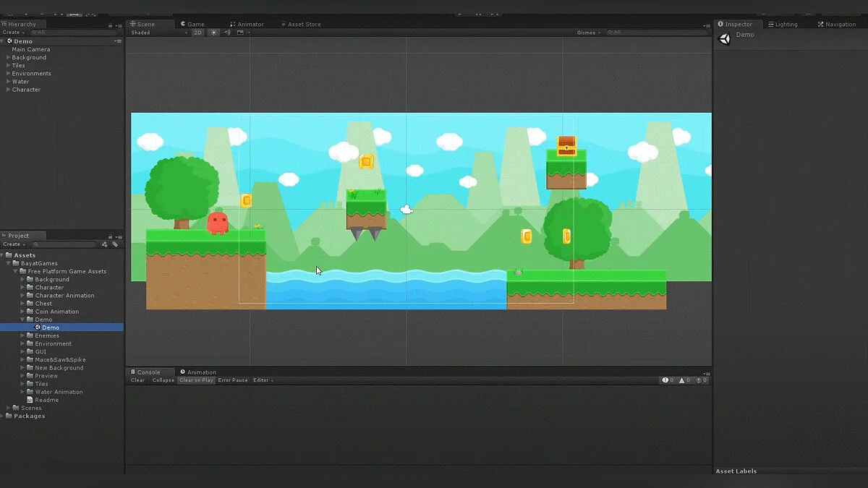The image size is (868, 488).
Task: Expand the Enemies folder
Action: (x=22, y=335)
